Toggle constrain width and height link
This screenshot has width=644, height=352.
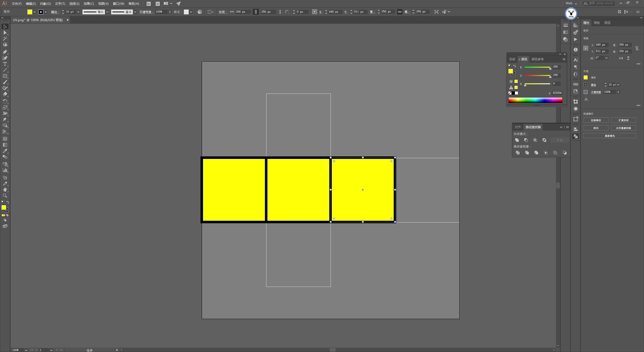tap(399, 12)
